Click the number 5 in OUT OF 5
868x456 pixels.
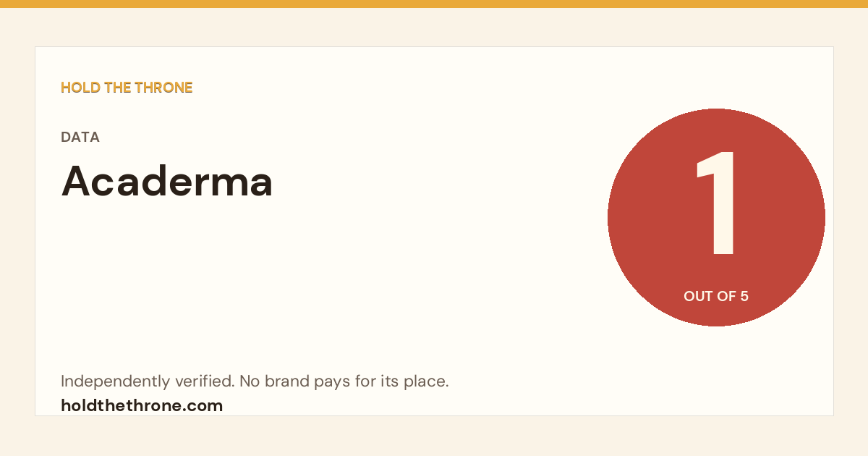pos(744,296)
